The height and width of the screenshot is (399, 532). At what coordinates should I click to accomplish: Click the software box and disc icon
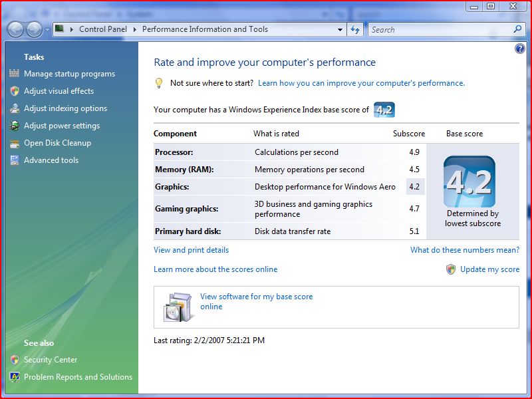(x=179, y=307)
